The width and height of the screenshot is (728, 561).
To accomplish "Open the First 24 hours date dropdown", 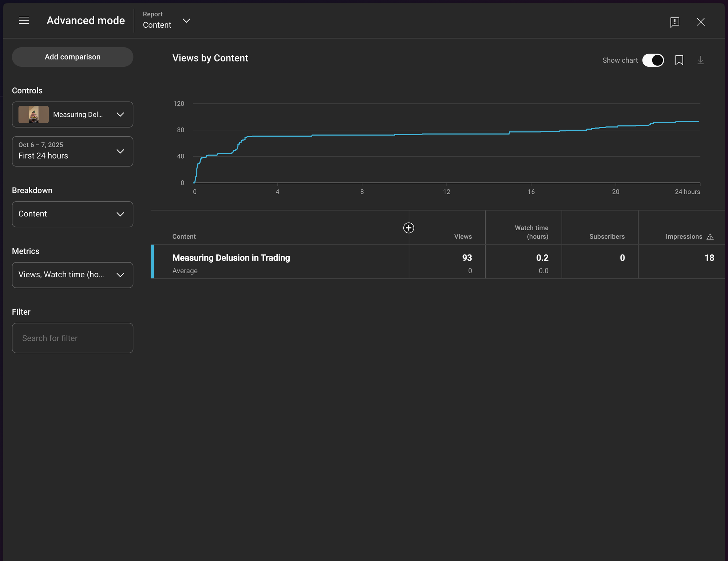I will pyautogui.click(x=72, y=151).
